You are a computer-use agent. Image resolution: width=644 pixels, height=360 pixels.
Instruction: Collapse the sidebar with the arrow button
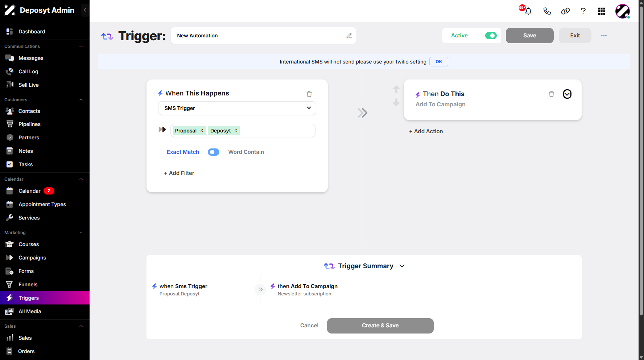click(85, 10)
